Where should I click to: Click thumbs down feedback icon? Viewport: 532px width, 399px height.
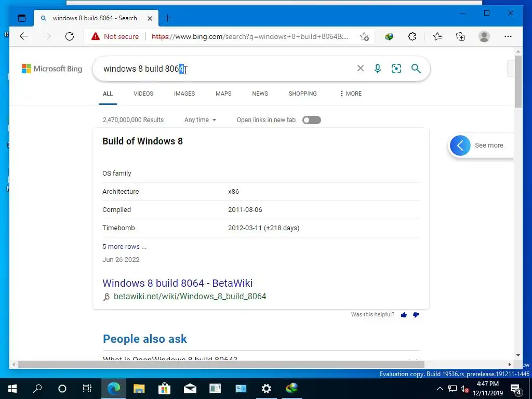[416, 315]
